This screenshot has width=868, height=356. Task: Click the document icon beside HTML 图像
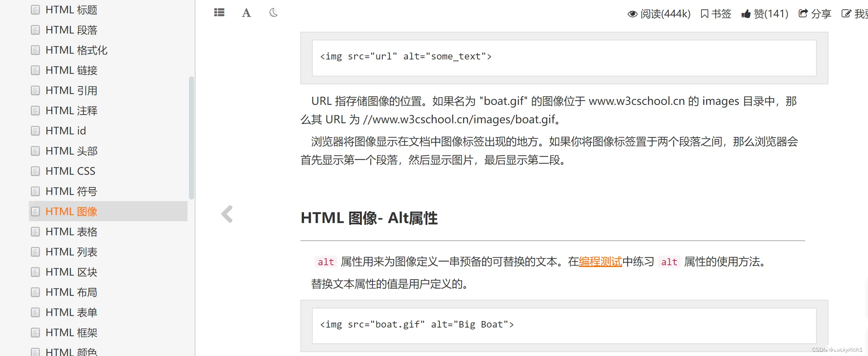click(35, 212)
